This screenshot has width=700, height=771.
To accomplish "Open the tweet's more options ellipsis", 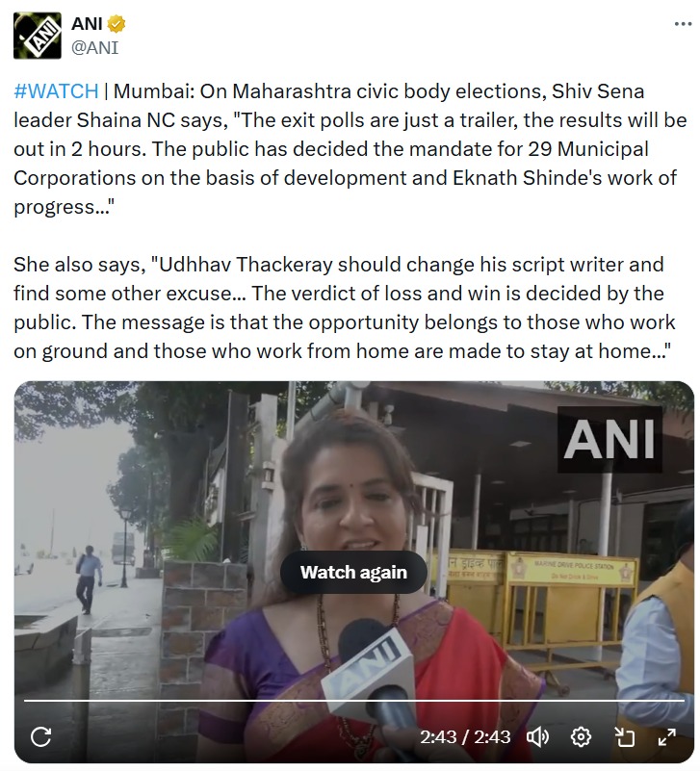I will click(x=683, y=24).
